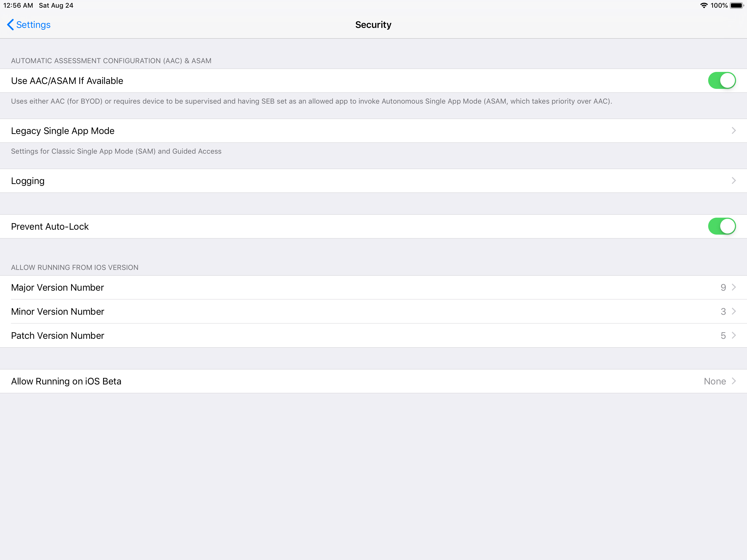Tap the Major Version chevron icon

734,287
